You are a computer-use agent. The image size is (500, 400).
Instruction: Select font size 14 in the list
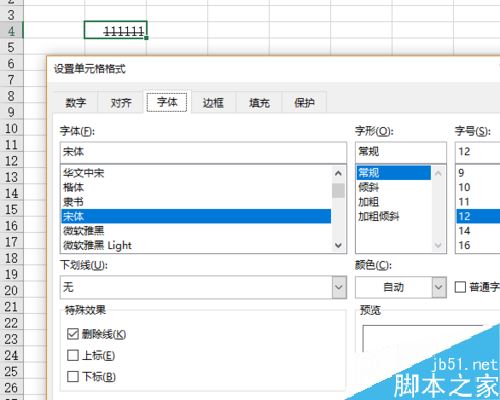[x=478, y=231]
